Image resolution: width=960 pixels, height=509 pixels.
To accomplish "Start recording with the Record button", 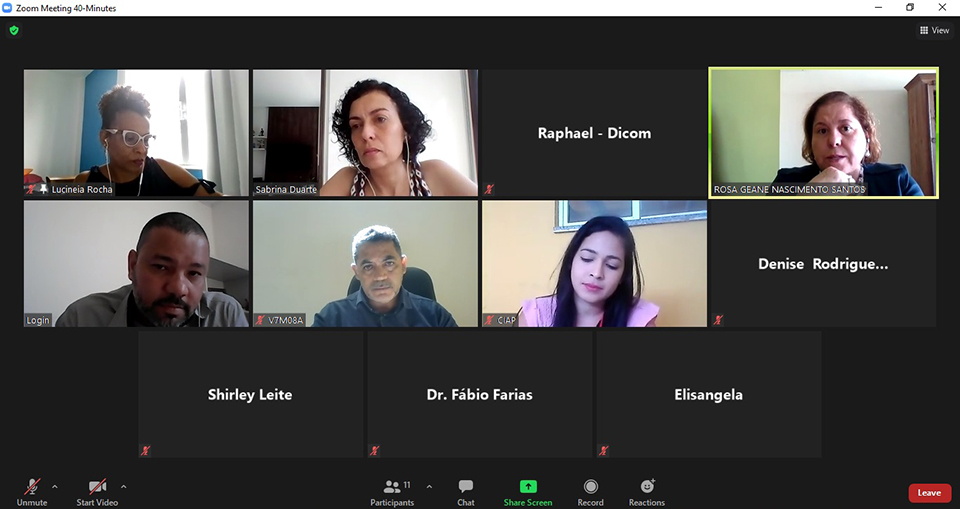I will pos(590,493).
